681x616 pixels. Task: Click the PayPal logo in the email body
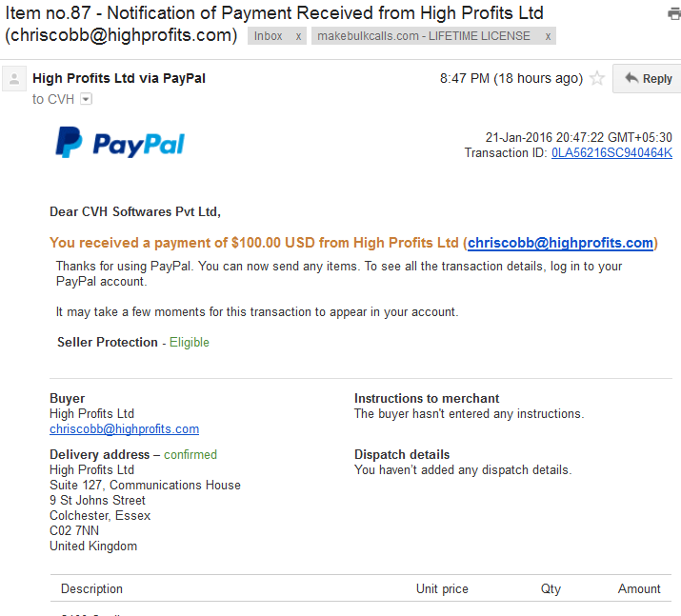[x=120, y=143]
